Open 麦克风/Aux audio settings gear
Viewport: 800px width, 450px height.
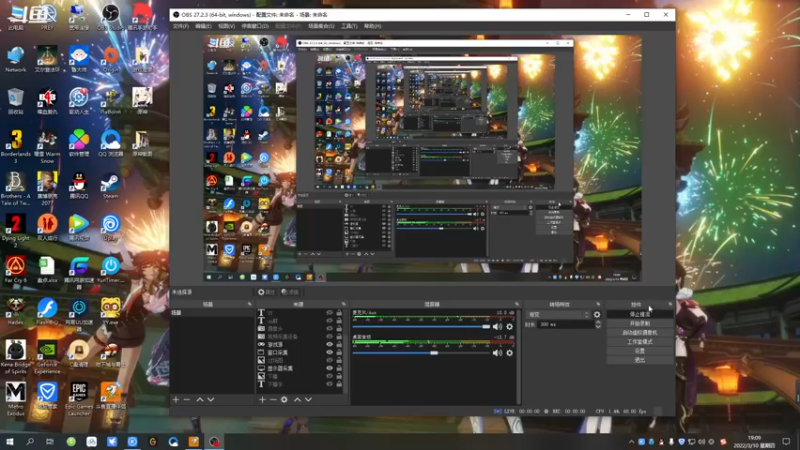pyautogui.click(x=509, y=327)
